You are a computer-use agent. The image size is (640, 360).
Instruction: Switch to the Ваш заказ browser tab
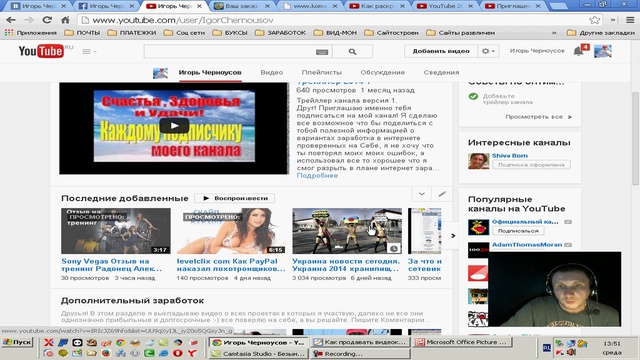pos(241,6)
